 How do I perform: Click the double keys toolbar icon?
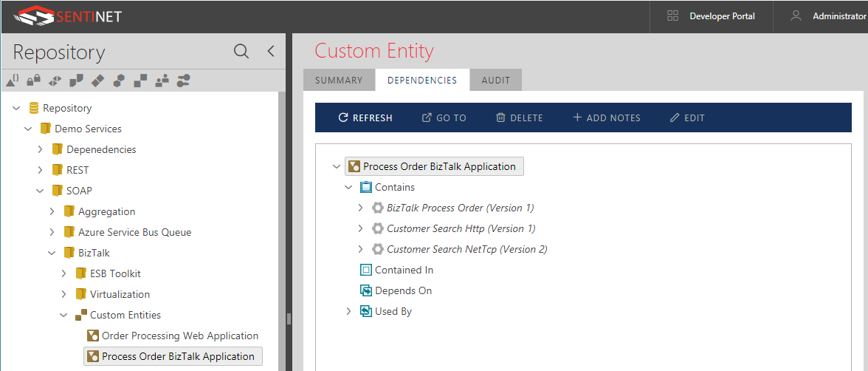183,81
